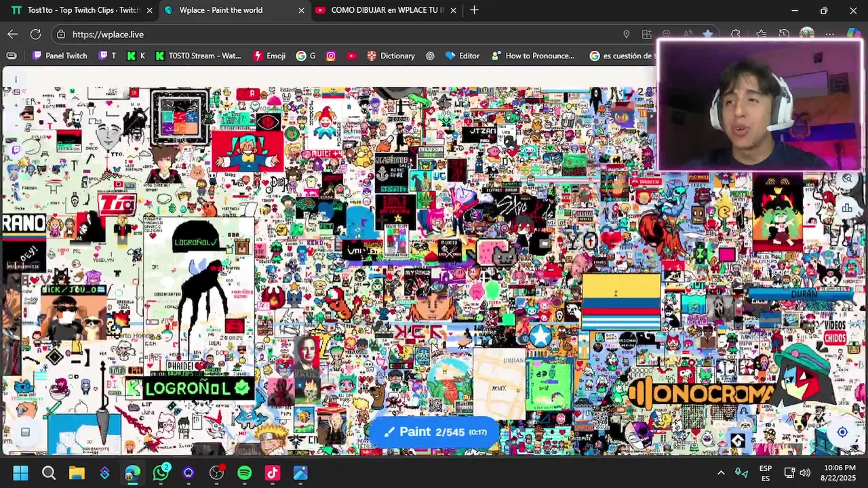Switch to COMO DIBUJAR en WPLACE YouTube tab
868x488 pixels.
click(387, 10)
